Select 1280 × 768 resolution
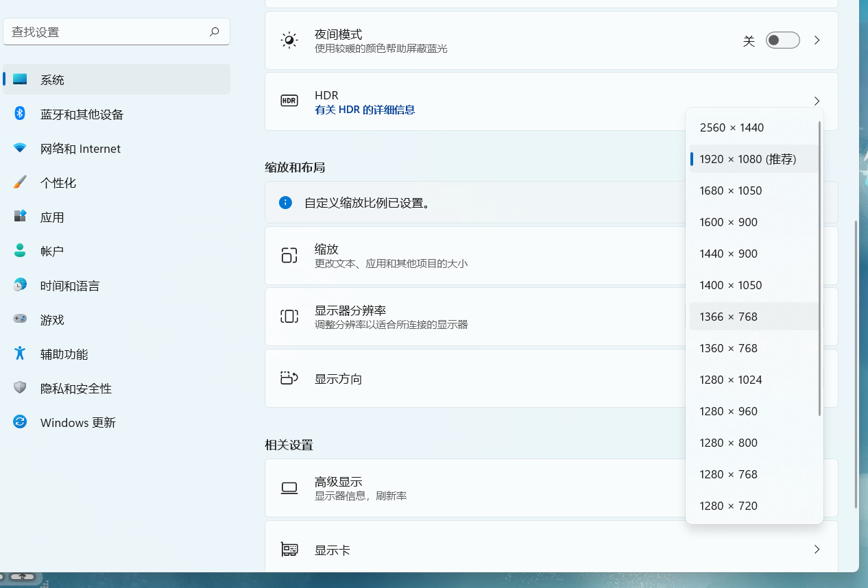Image resolution: width=868 pixels, height=588 pixels. [x=754, y=474]
